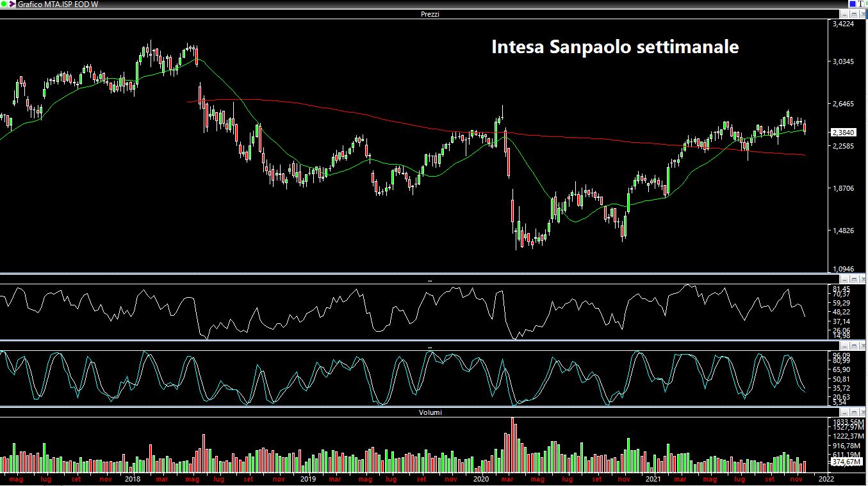
Task: Close the stochastic oscillator panel
Action: click(862, 346)
